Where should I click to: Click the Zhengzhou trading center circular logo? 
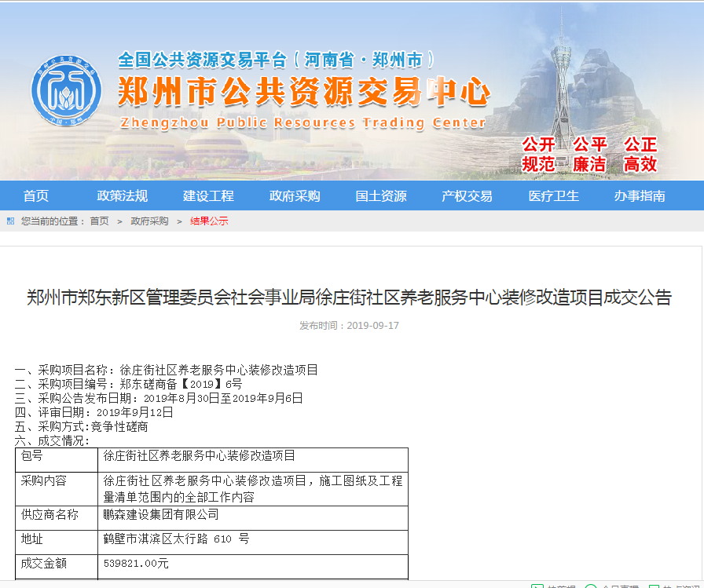[67, 93]
